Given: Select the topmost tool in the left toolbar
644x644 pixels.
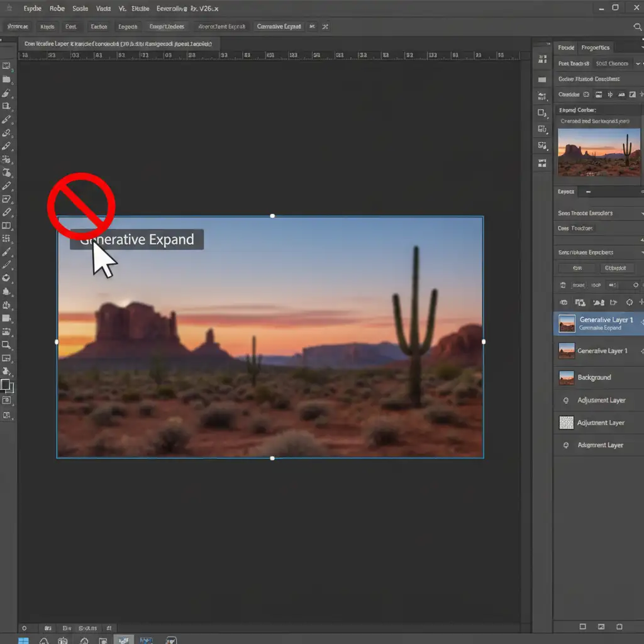Looking at the screenshot, I should click(6, 66).
